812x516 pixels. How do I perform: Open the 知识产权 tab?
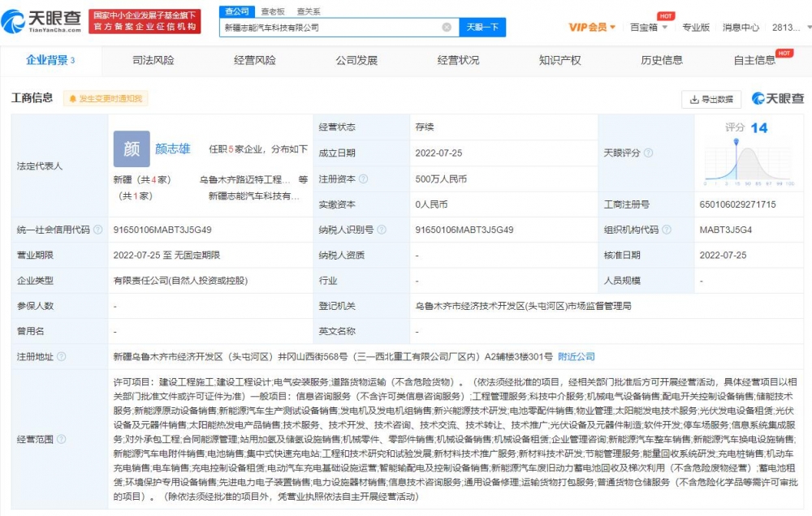pos(559,60)
